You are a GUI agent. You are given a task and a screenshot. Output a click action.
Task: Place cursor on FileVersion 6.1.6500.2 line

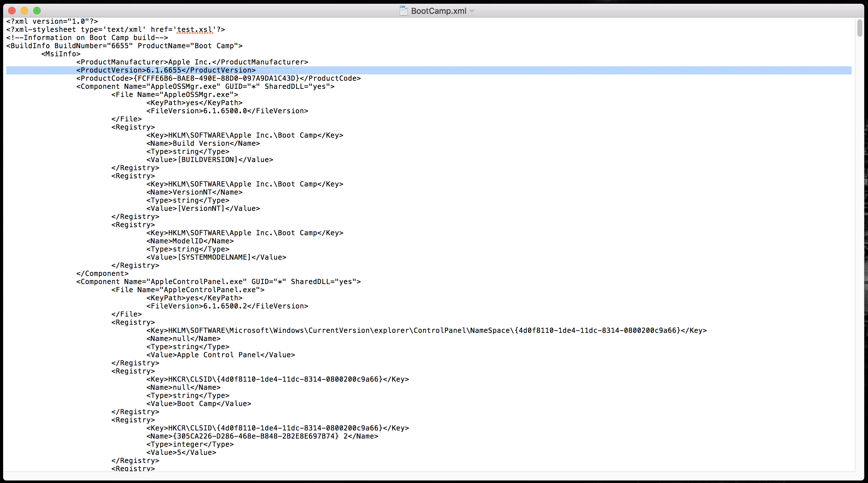227,306
